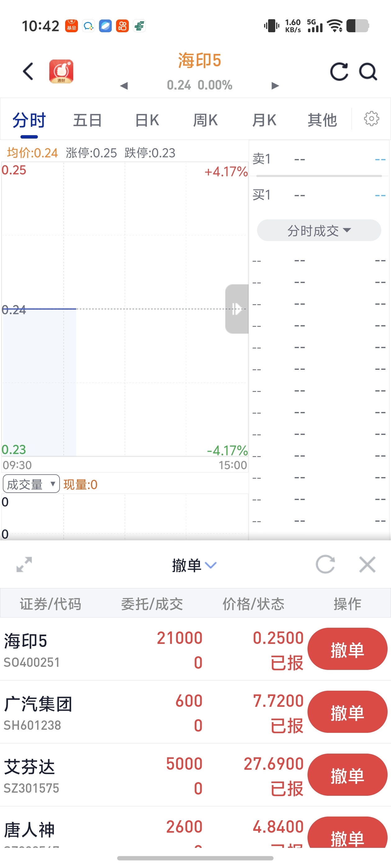Select the 月K tab
This screenshot has width=391, height=868.
click(x=264, y=120)
